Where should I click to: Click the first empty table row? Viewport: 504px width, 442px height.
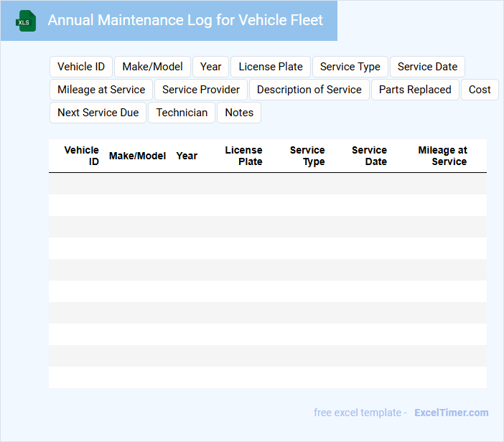[267, 184]
